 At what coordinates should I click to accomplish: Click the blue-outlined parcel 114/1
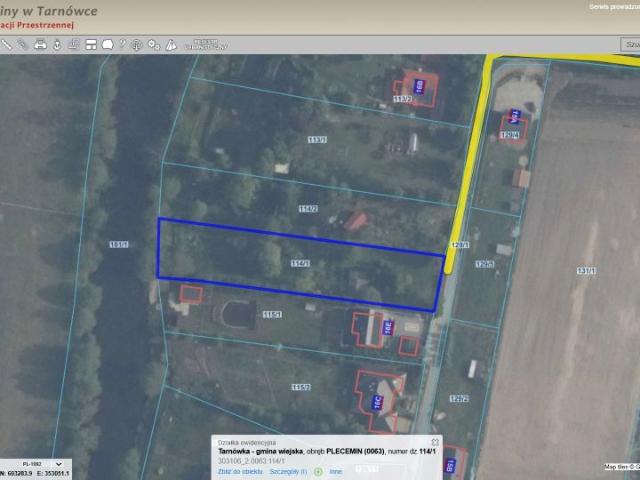click(x=300, y=263)
